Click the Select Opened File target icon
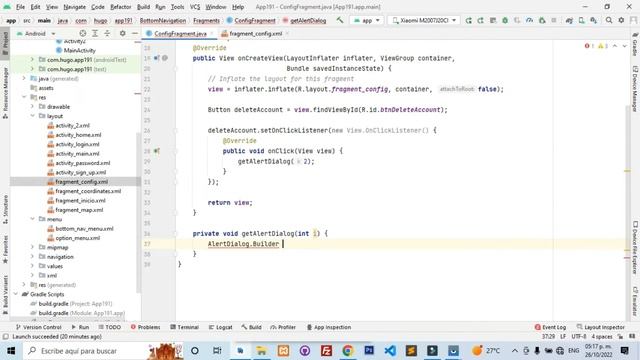 83,33
